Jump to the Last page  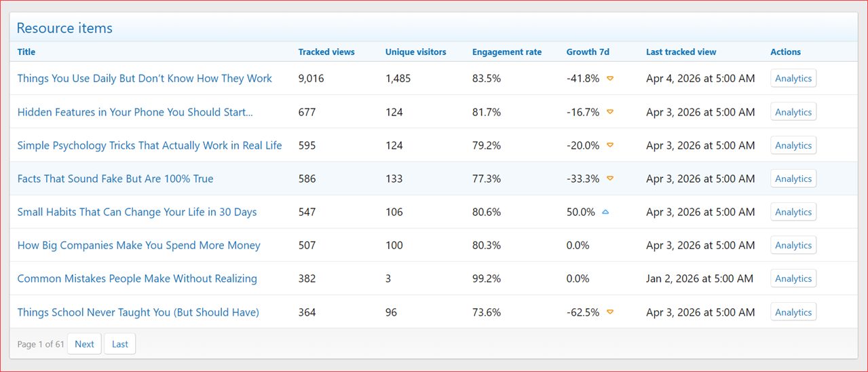click(x=120, y=344)
